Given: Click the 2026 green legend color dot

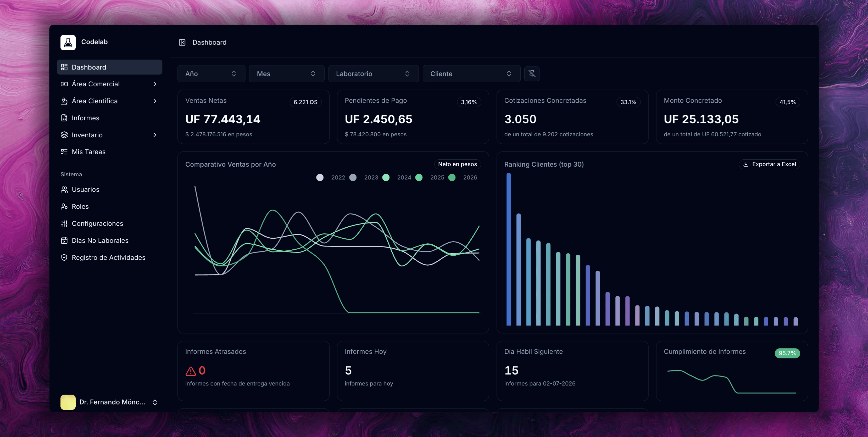Looking at the screenshot, I should pos(452,178).
